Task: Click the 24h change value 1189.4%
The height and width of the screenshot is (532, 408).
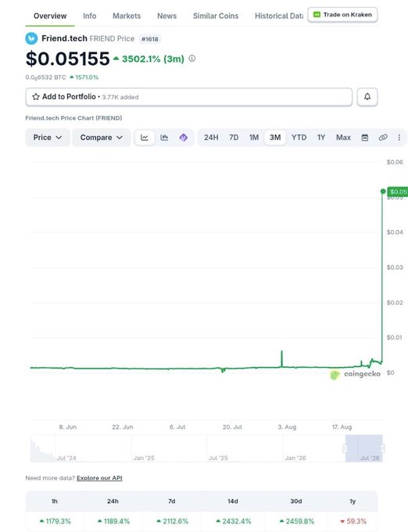Action: pos(113,521)
